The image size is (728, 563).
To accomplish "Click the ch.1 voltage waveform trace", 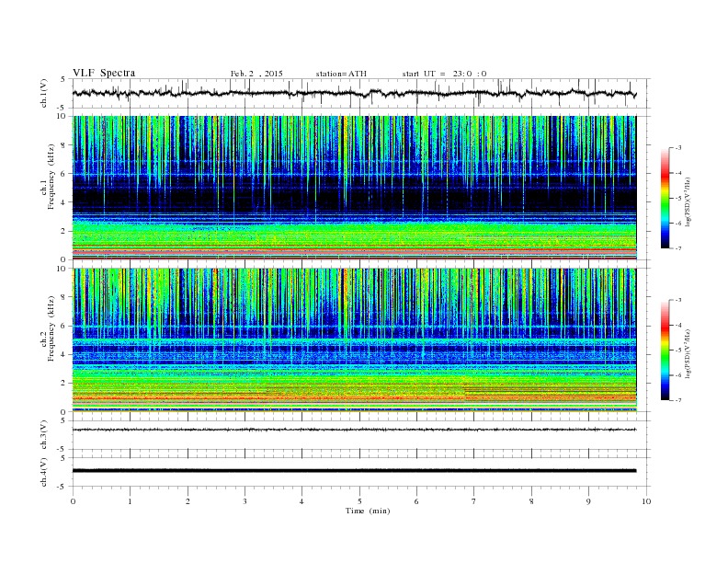I will [354, 93].
